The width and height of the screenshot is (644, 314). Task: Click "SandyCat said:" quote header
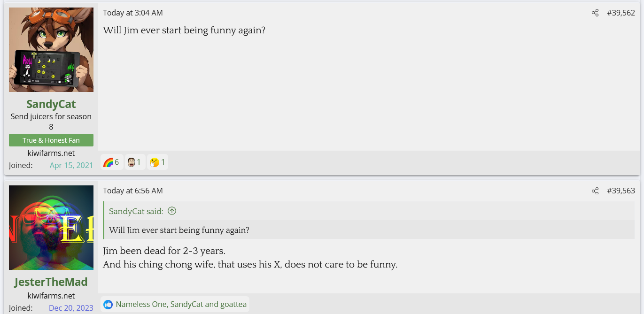[x=136, y=211]
